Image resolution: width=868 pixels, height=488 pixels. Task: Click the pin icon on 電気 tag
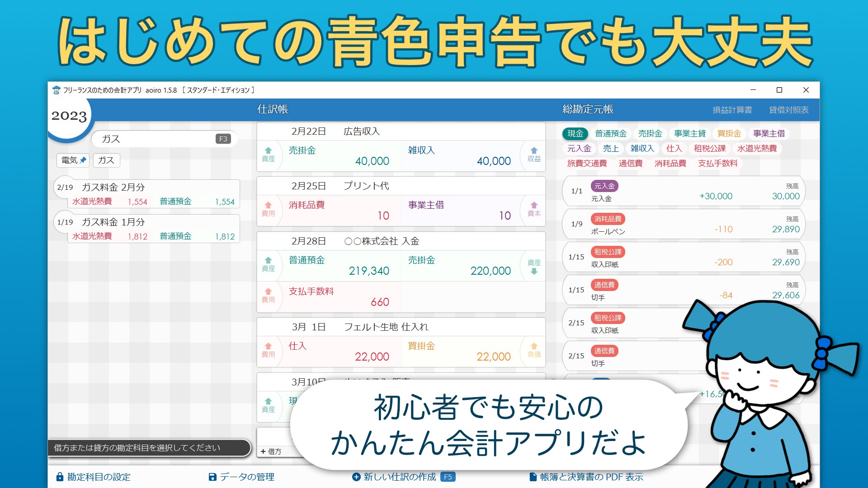coord(83,160)
